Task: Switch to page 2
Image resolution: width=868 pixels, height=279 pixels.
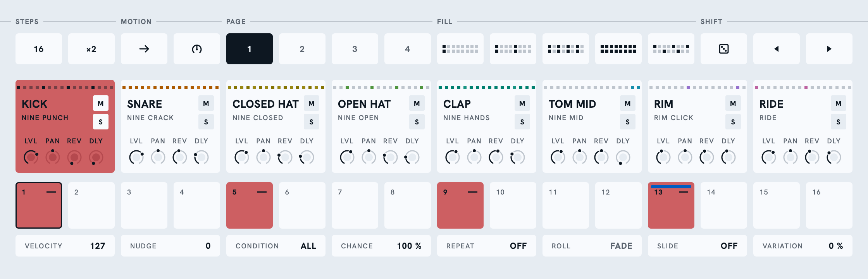Action: 302,49
